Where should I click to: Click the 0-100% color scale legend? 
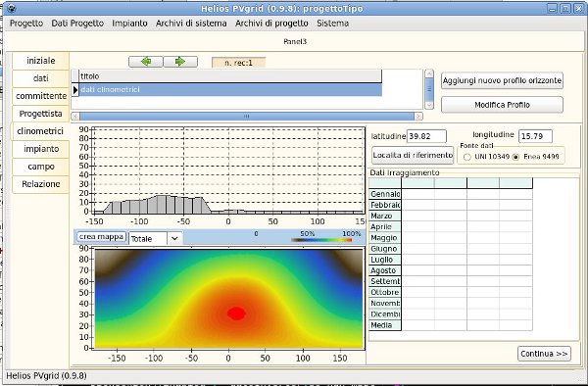tap(321, 240)
